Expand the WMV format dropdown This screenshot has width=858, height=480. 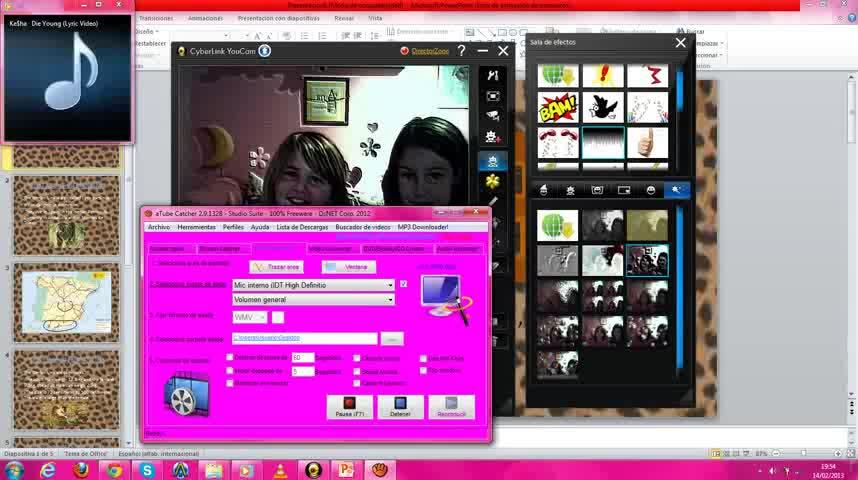(262, 317)
